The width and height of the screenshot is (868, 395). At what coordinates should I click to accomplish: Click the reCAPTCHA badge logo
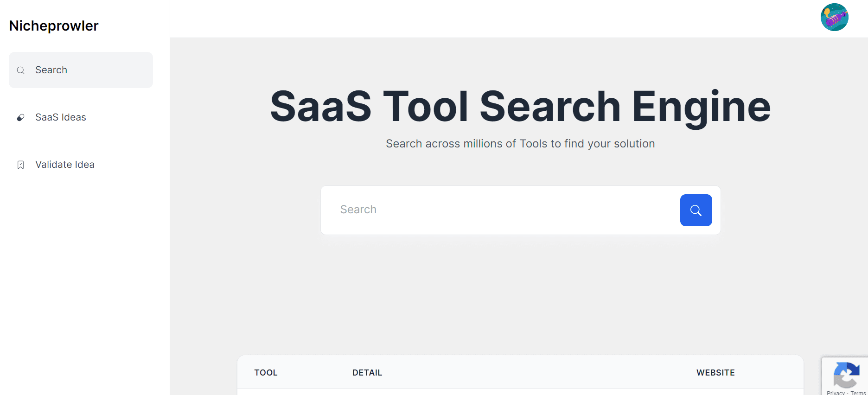coord(846,375)
